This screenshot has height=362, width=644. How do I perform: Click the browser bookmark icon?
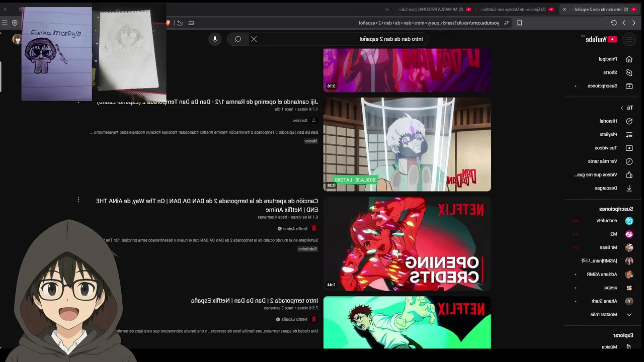520,23
